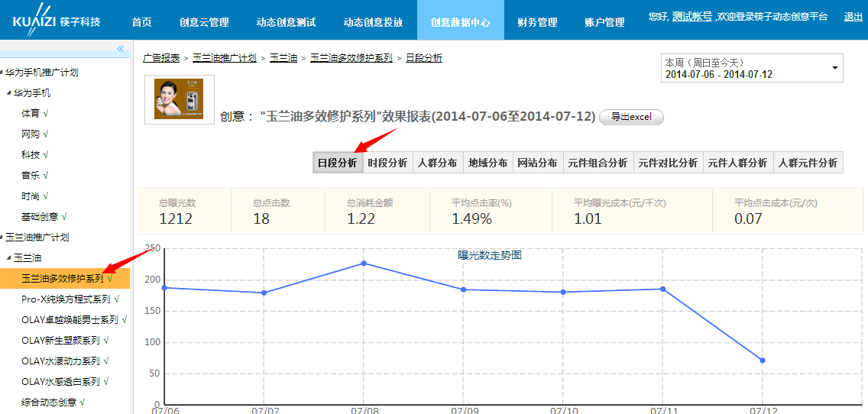This screenshot has height=414, width=868.
Task: Click the 总曝光数 value 1212
Action: pos(176,218)
